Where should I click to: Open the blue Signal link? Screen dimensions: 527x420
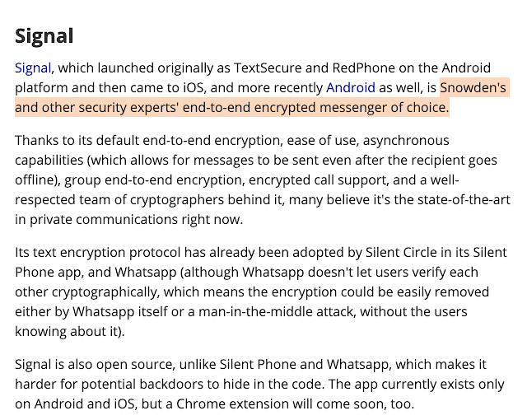(x=33, y=68)
